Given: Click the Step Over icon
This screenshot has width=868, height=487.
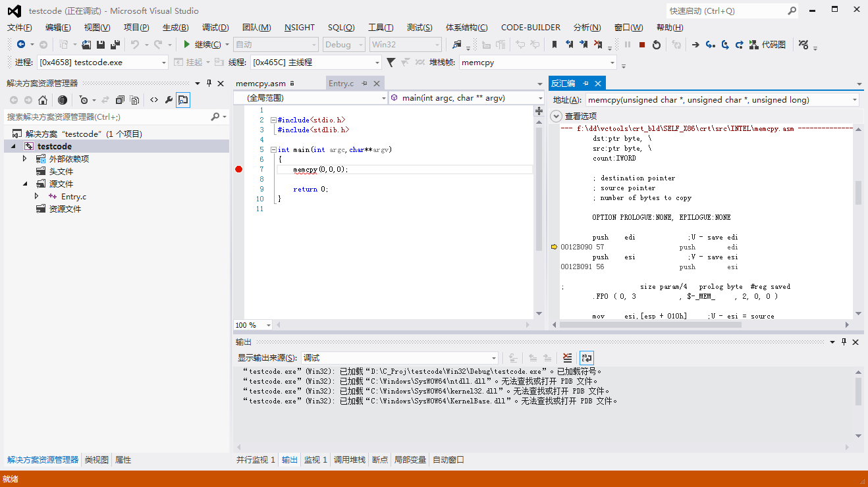Looking at the screenshot, I should tap(724, 44).
